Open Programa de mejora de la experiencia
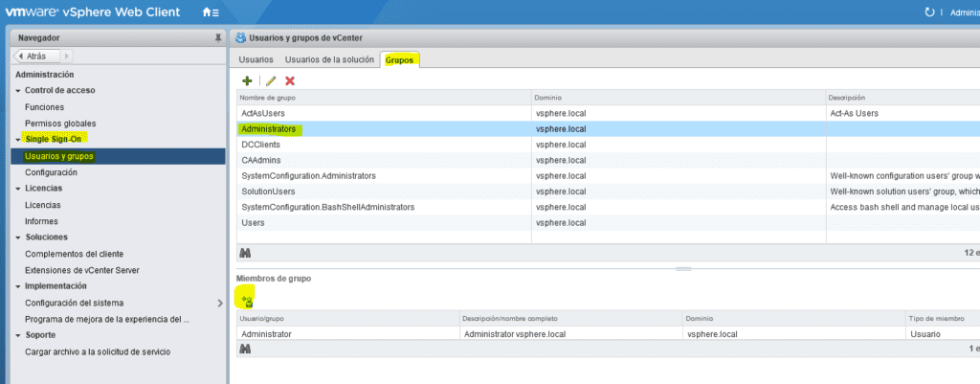980x384 pixels. [x=107, y=320]
